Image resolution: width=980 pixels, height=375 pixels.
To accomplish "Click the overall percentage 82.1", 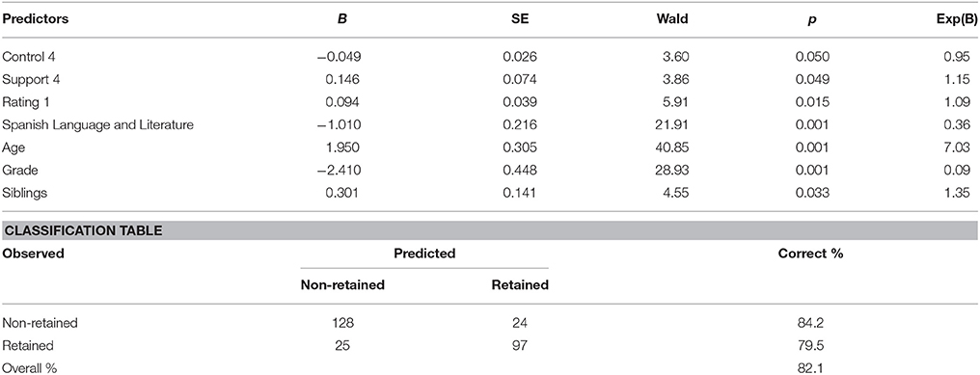I will [x=810, y=369].
